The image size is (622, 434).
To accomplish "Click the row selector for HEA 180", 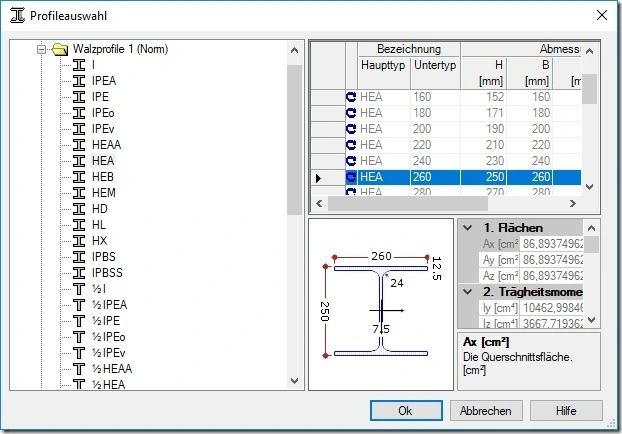I will [x=328, y=113].
